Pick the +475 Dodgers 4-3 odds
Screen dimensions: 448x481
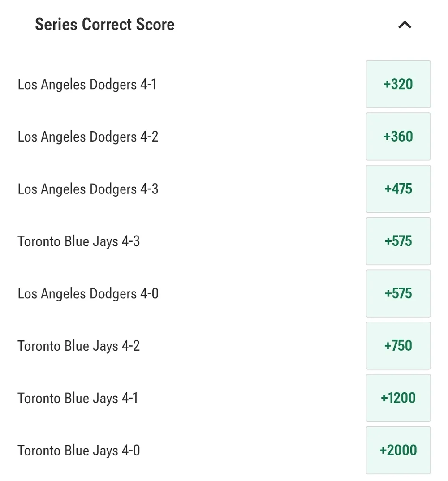[398, 189]
